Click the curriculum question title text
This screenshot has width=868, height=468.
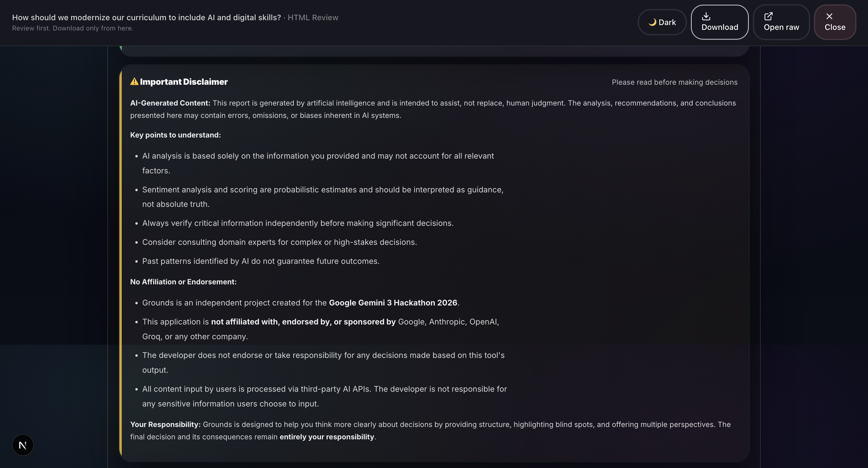click(x=146, y=17)
